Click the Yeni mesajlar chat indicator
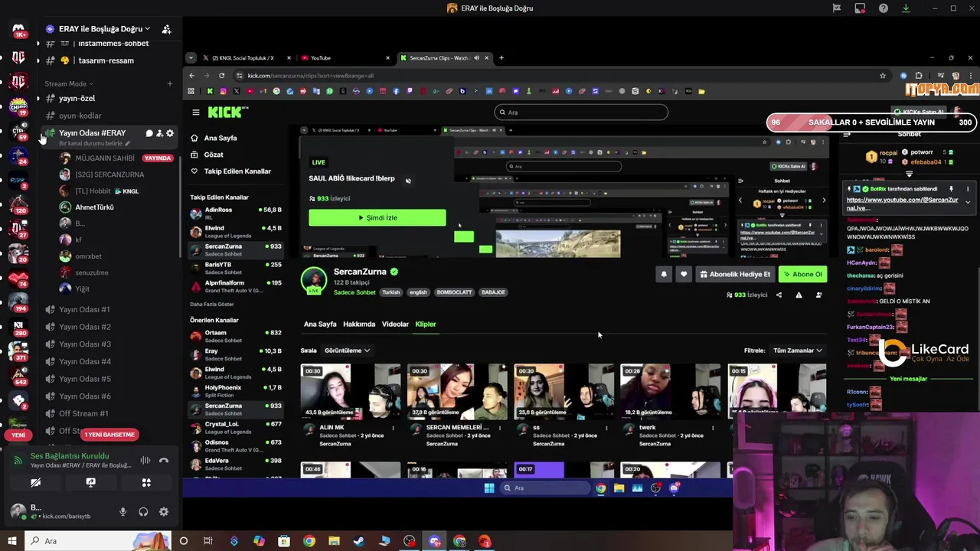Image resolution: width=980 pixels, height=551 pixels. pyautogui.click(x=908, y=379)
